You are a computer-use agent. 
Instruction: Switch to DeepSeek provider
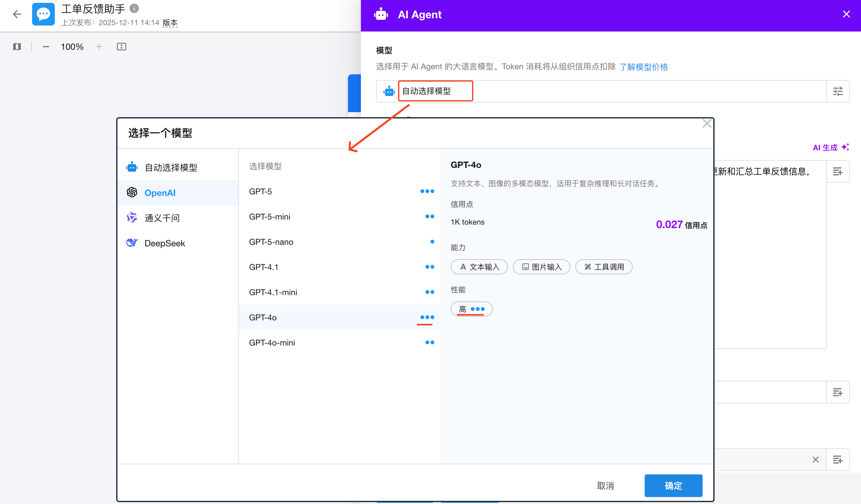(x=165, y=243)
